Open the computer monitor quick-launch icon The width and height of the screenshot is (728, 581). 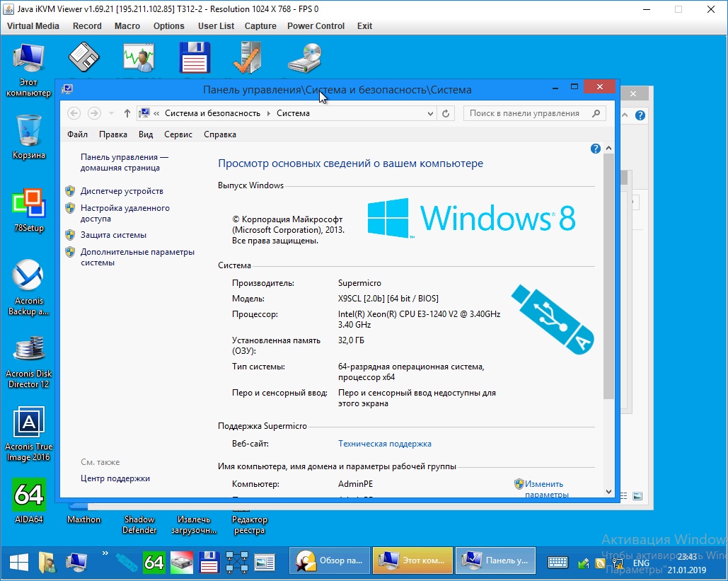pyautogui.click(x=76, y=563)
